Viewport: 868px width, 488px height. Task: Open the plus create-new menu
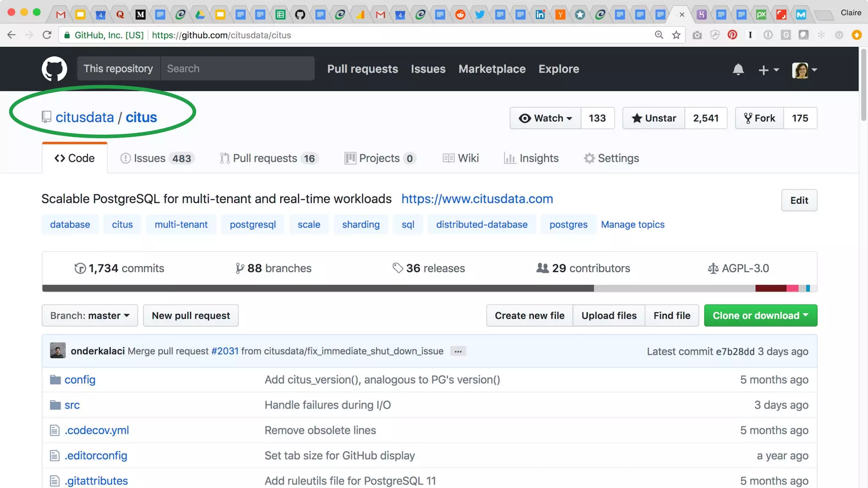(x=768, y=69)
